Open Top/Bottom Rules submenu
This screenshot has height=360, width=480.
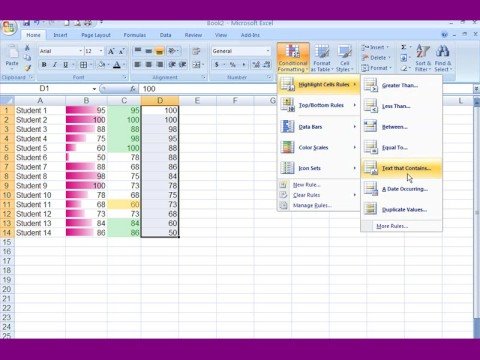319,105
